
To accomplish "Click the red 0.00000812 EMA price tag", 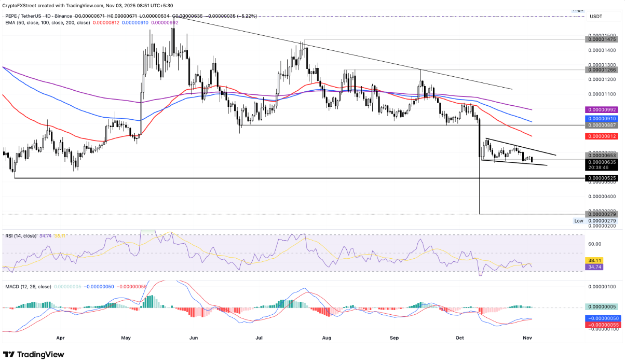I will click(601, 136).
